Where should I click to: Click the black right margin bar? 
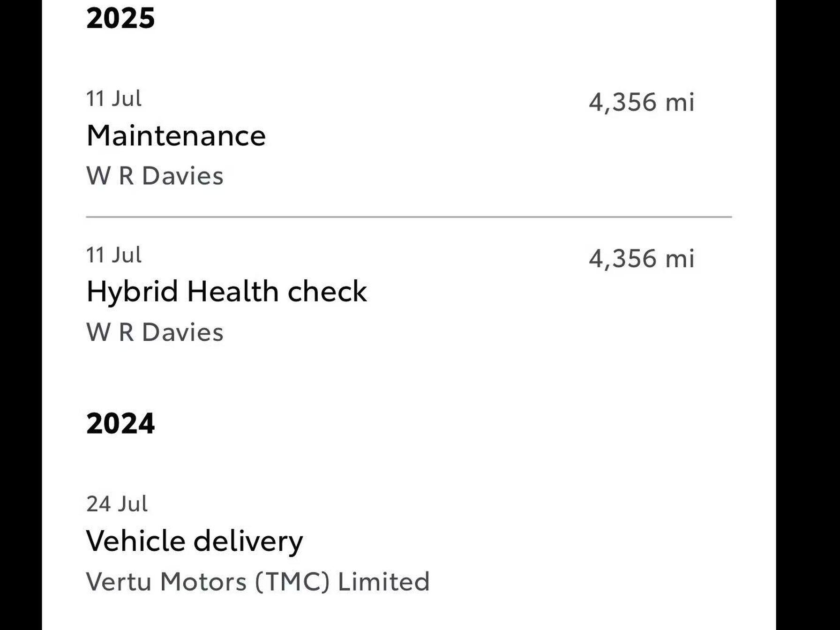coord(808,315)
